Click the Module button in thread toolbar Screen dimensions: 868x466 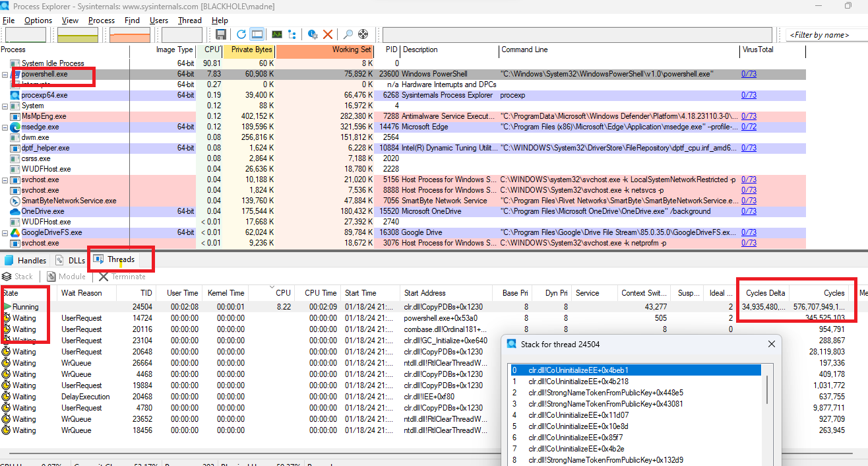[67, 277]
